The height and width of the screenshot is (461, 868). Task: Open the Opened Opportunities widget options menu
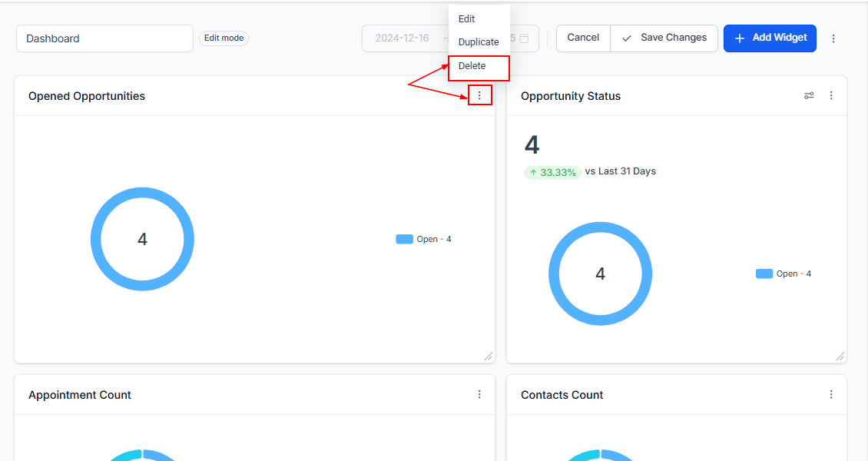[479, 96]
